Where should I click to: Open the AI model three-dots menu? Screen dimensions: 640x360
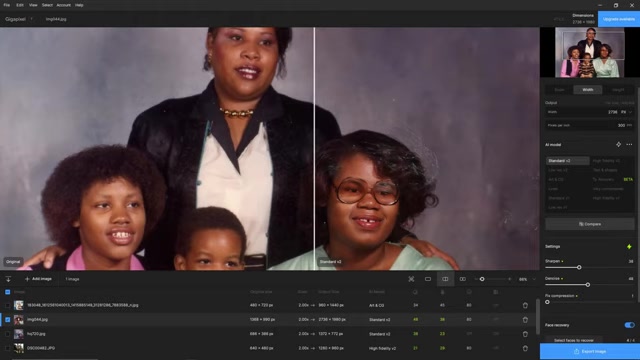tap(629, 144)
